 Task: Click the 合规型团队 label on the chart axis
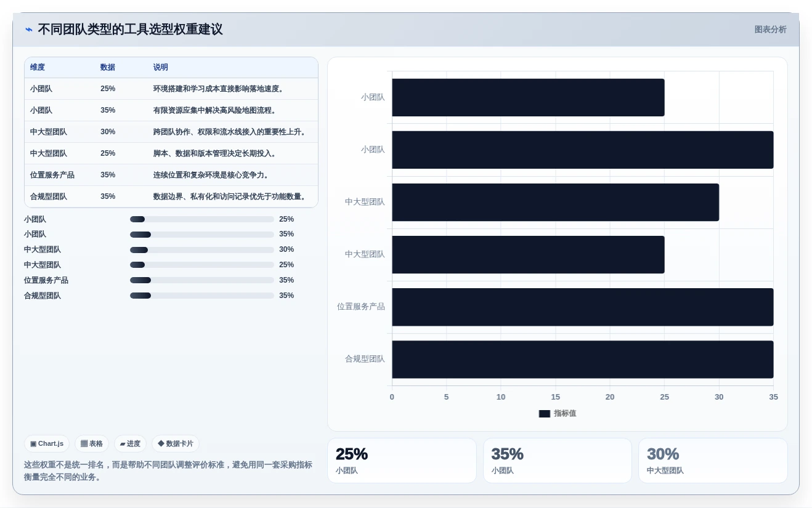[365, 359]
